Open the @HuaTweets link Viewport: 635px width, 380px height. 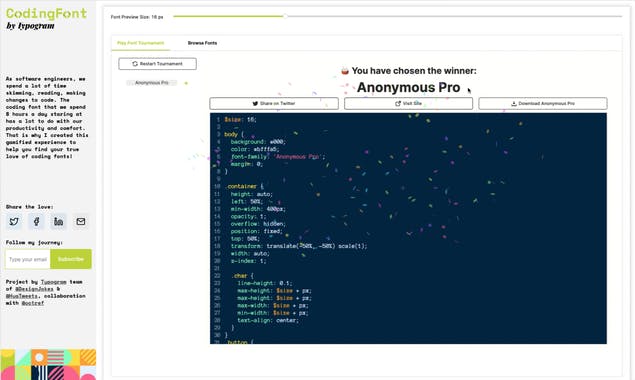[x=21, y=296]
